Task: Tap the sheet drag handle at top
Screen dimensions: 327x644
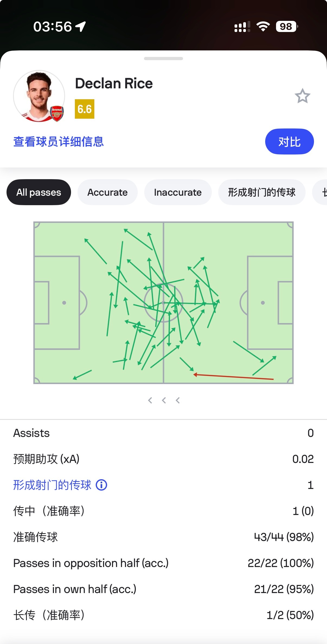Action: [x=163, y=59]
